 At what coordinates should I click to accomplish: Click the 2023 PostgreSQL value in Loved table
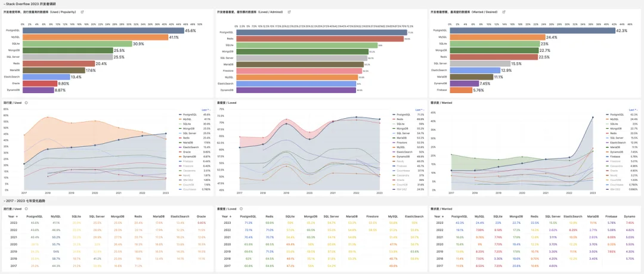click(x=249, y=223)
